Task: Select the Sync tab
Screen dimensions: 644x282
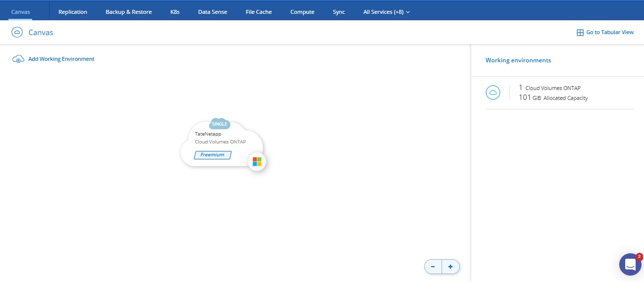Action: point(339,12)
